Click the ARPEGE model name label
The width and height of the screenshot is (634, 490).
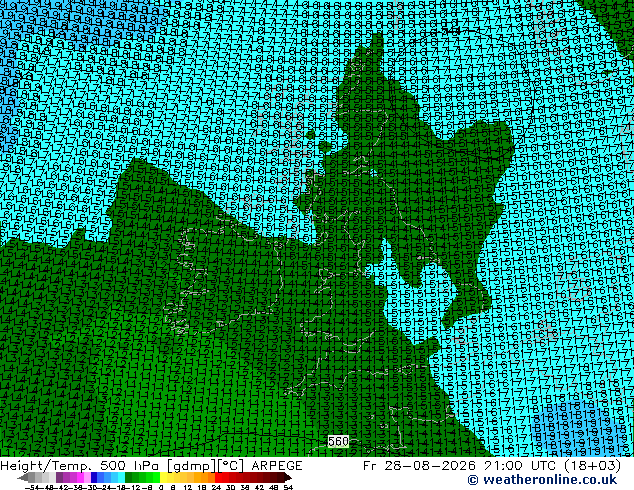tap(277, 466)
